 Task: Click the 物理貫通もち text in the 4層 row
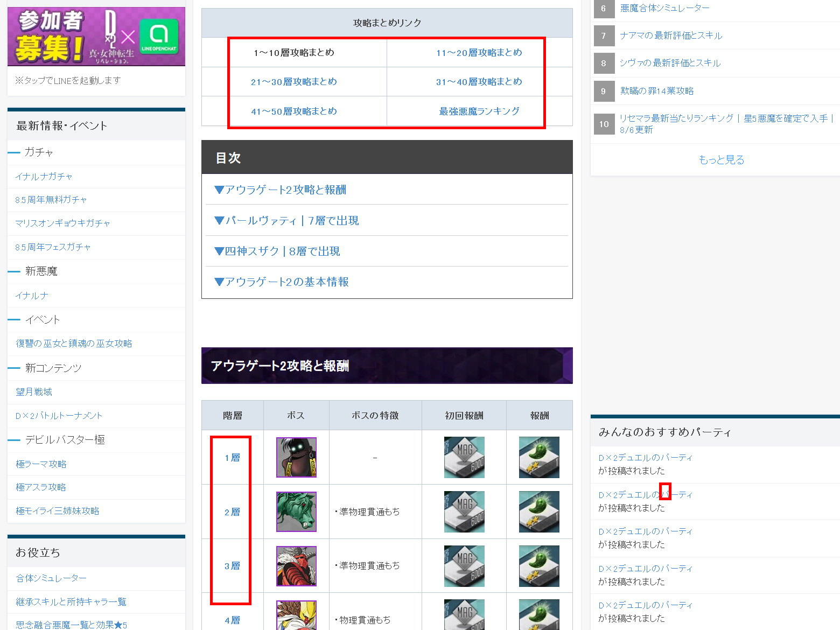click(365, 620)
